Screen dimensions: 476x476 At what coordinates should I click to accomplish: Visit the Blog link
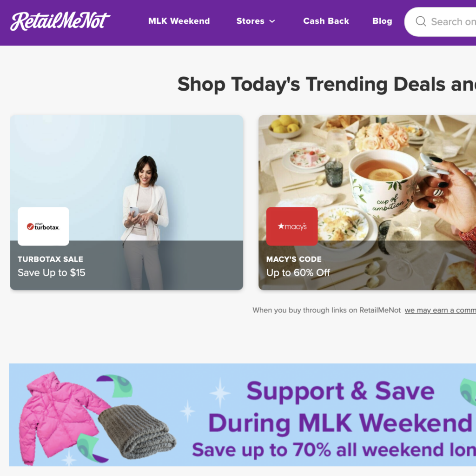point(382,21)
